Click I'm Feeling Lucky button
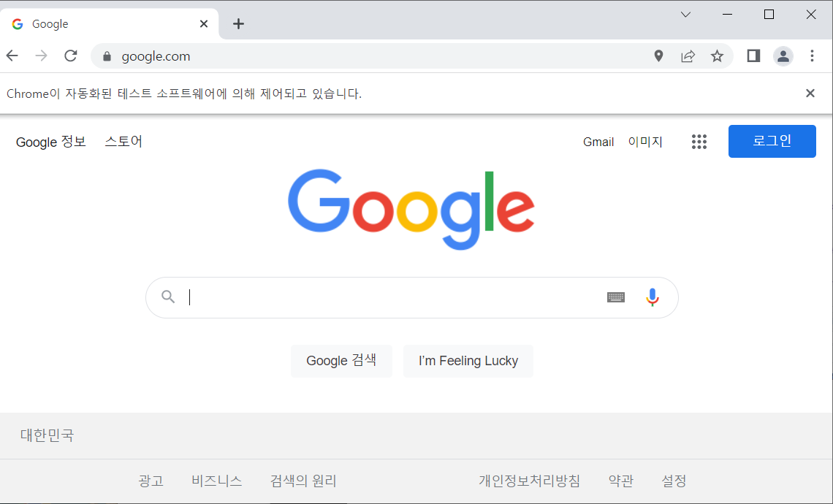This screenshot has height=504, width=833. point(468,361)
